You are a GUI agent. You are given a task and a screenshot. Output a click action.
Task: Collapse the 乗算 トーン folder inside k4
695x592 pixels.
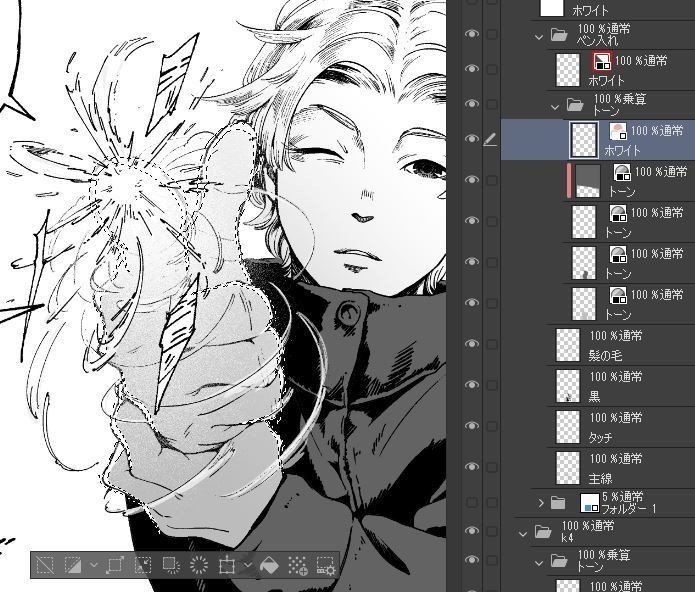click(539, 563)
